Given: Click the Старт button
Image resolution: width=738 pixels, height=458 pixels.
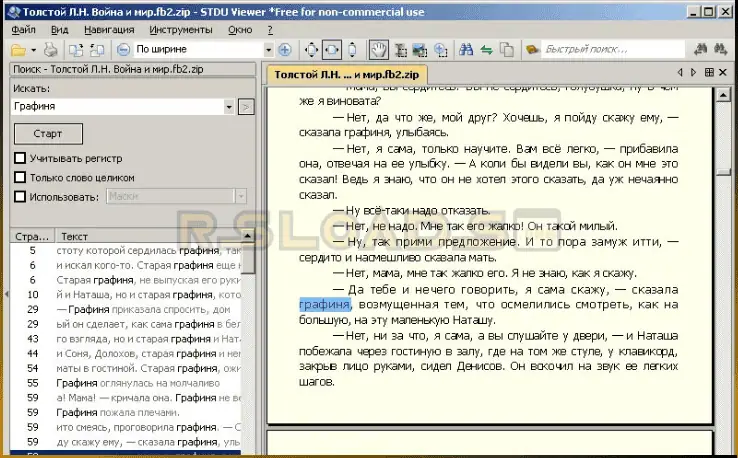Looking at the screenshot, I should coord(48,134).
